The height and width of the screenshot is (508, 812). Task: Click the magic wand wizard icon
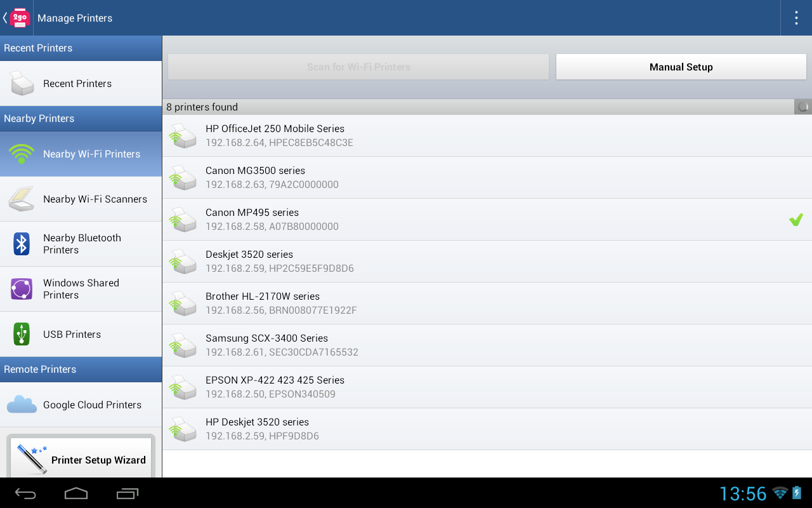(x=32, y=459)
